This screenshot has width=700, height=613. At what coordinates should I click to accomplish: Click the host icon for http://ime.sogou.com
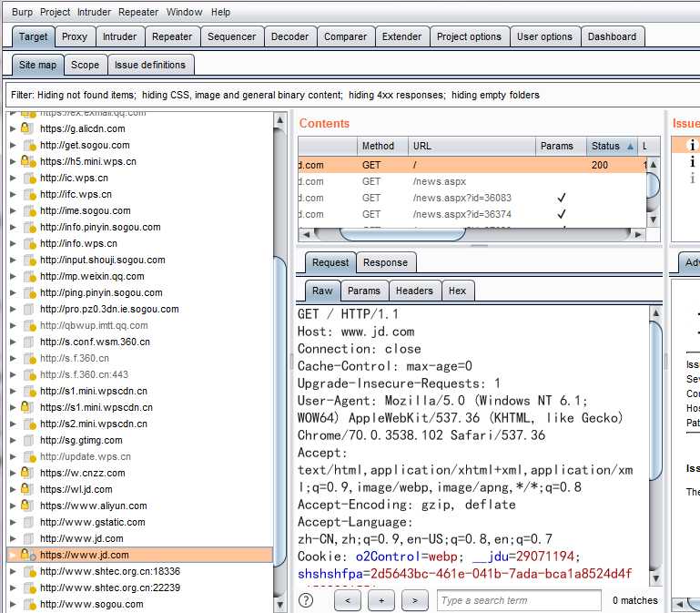click(29, 211)
